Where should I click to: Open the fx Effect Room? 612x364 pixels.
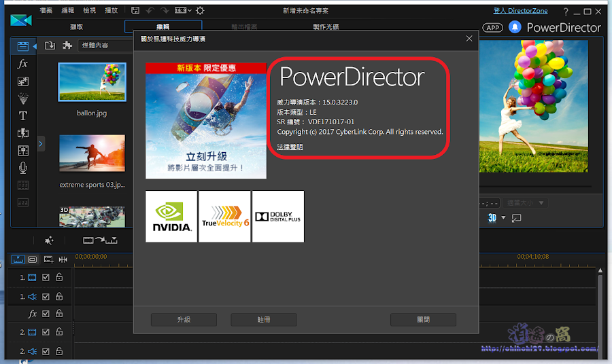[23, 64]
